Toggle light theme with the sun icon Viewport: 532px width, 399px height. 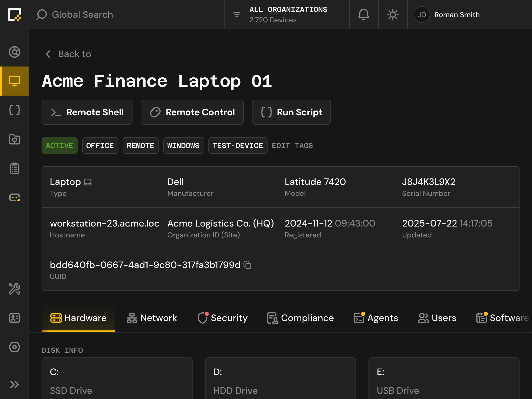click(393, 15)
